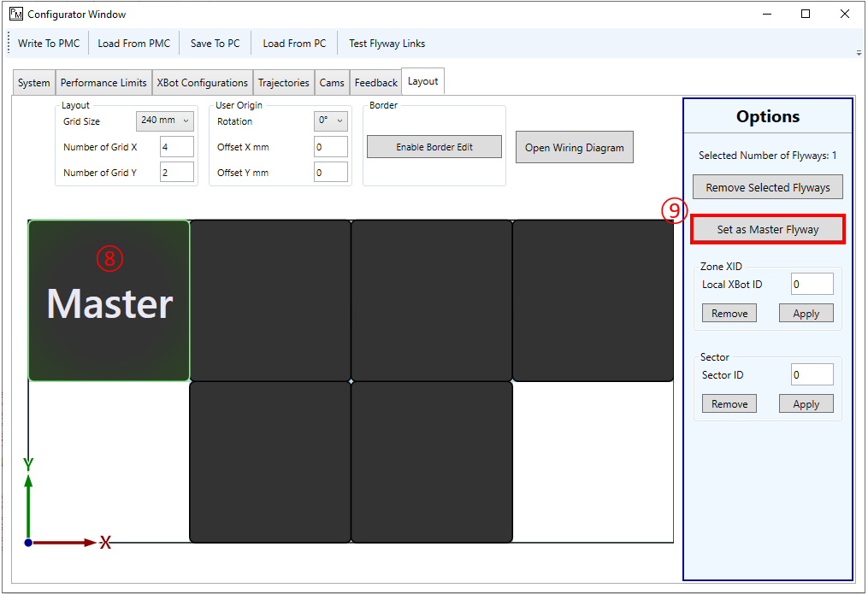Click Load From PC toolbar button

tap(294, 44)
